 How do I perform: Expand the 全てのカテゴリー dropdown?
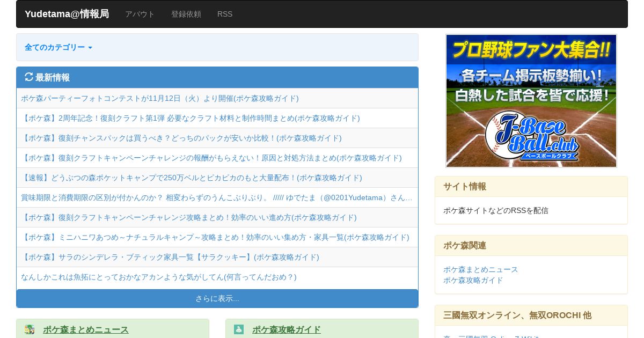[x=58, y=47]
